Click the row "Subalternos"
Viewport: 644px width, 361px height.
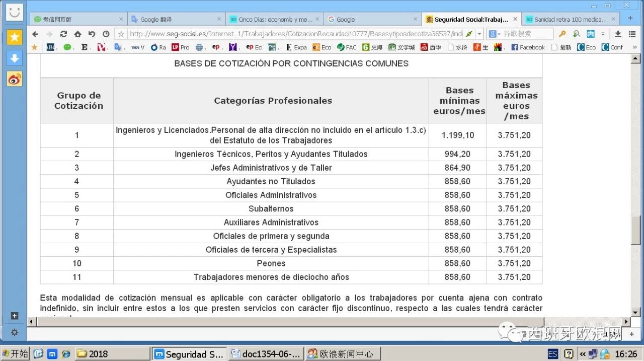pos(291,208)
